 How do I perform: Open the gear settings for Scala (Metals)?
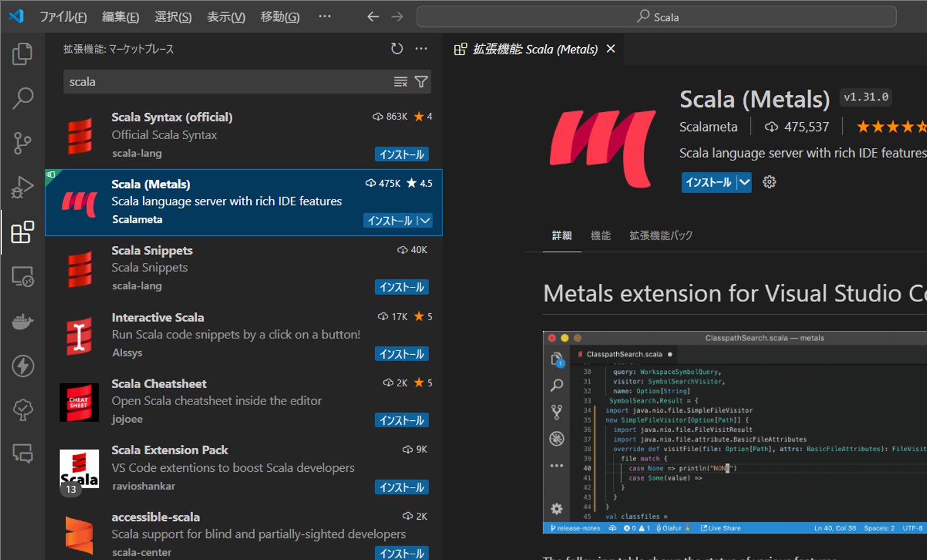click(x=769, y=182)
